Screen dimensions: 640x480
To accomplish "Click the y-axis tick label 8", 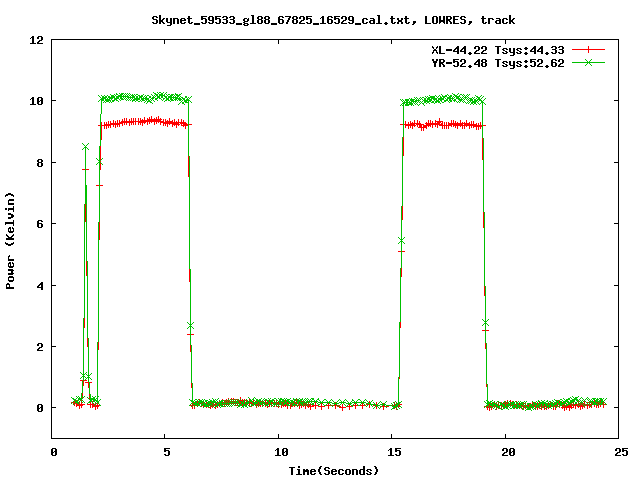I will click(40, 163).
